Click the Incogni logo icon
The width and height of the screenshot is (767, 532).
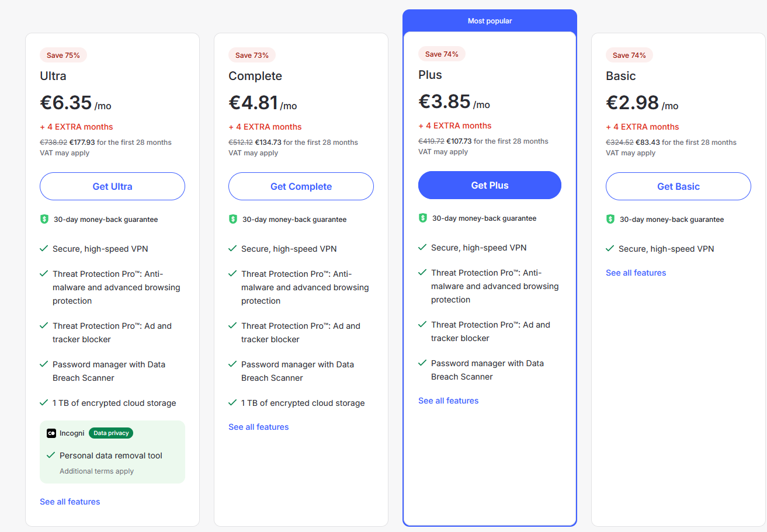point(51,433)
